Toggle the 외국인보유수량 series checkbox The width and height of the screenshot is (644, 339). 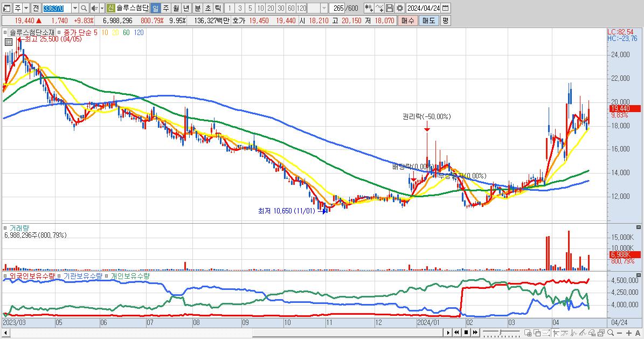tap(5, 276)
